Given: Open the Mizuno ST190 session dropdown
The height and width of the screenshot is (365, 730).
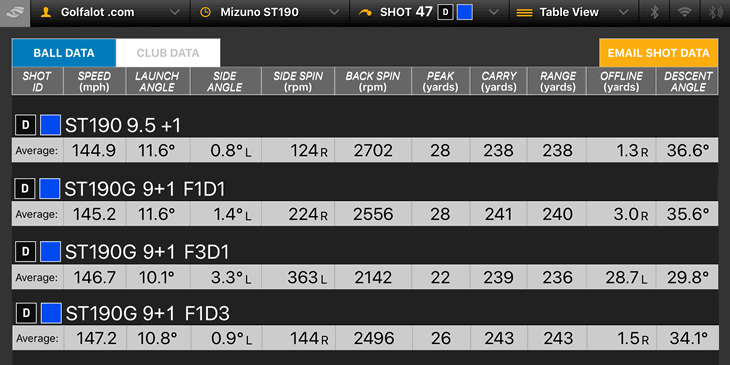Looking at the screenshot, I should [x=334, y=13].
